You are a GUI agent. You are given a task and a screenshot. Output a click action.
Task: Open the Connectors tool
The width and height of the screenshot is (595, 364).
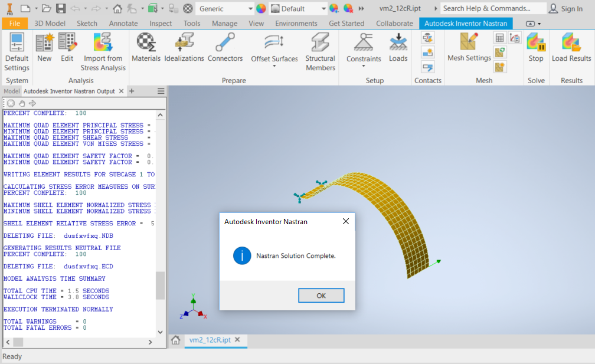[225, 48]
